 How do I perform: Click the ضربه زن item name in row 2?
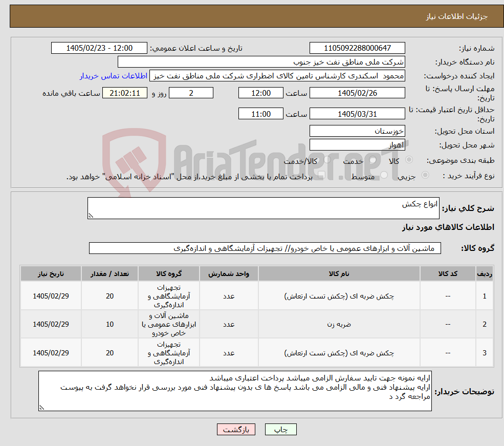339,324
